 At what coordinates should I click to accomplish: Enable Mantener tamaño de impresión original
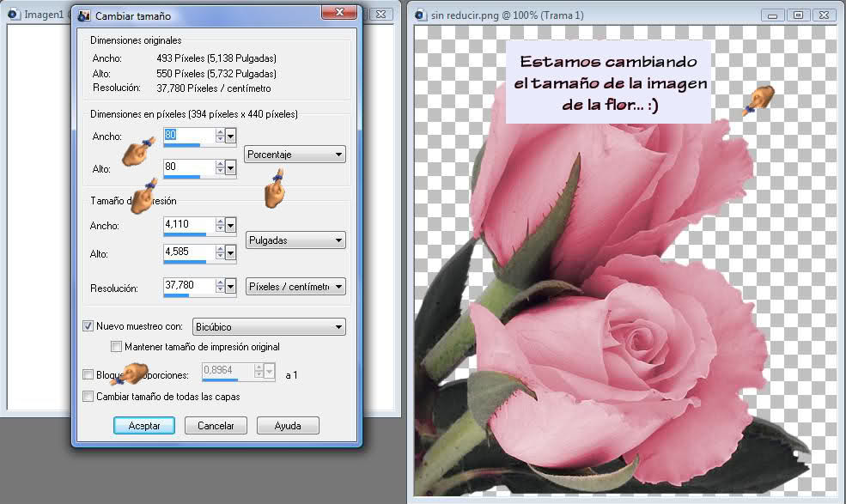[x=116, y=346]
